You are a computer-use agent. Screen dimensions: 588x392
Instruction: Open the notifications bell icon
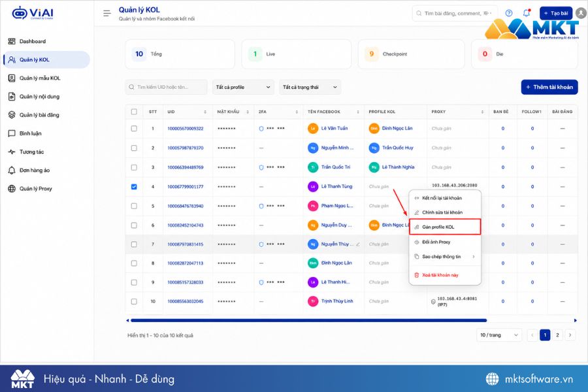pyautogui.click(x=526, y=13)
